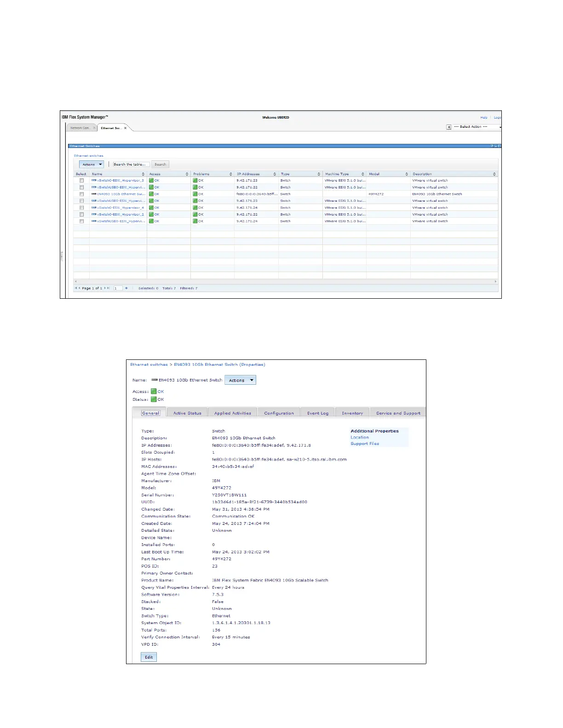Click the green Status icon in the properties page
The height and width of the screenshot is (728, 563).
click(154, 399)
